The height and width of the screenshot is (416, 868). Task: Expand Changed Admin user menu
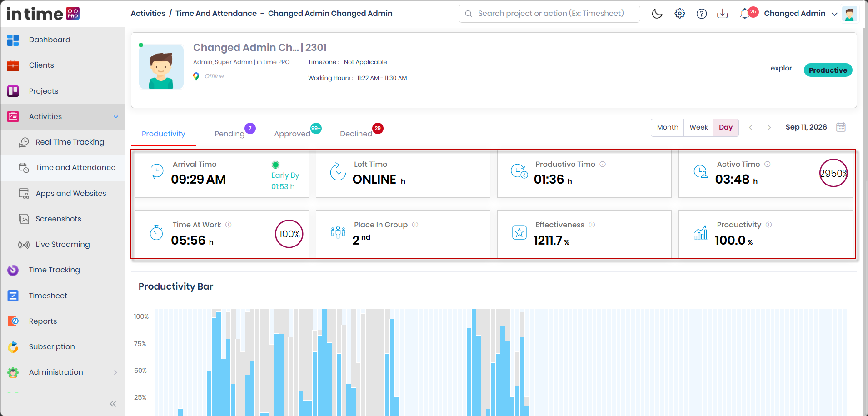click(800, 14)
